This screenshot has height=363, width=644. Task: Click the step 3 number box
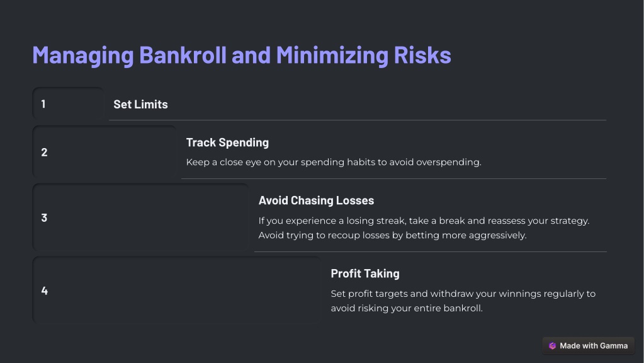140,217
